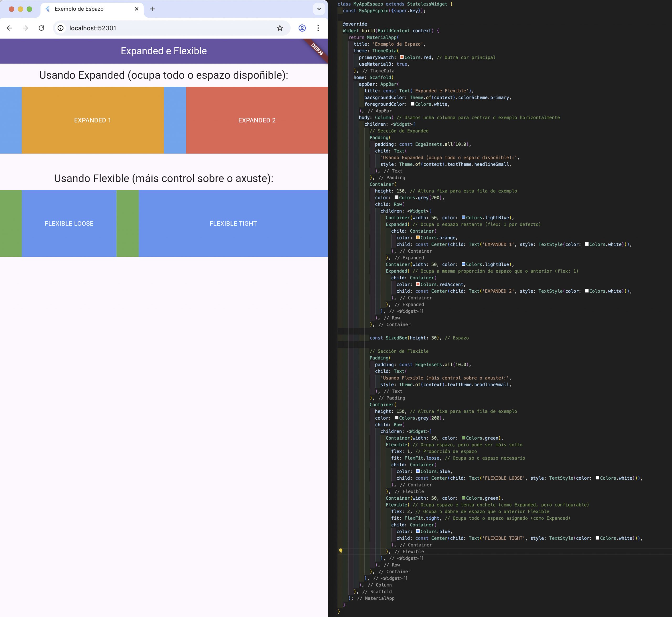This screenshot has width=672, height=617.
Task: Click the Colors.orange swatch in code
Action: point(418,237)
